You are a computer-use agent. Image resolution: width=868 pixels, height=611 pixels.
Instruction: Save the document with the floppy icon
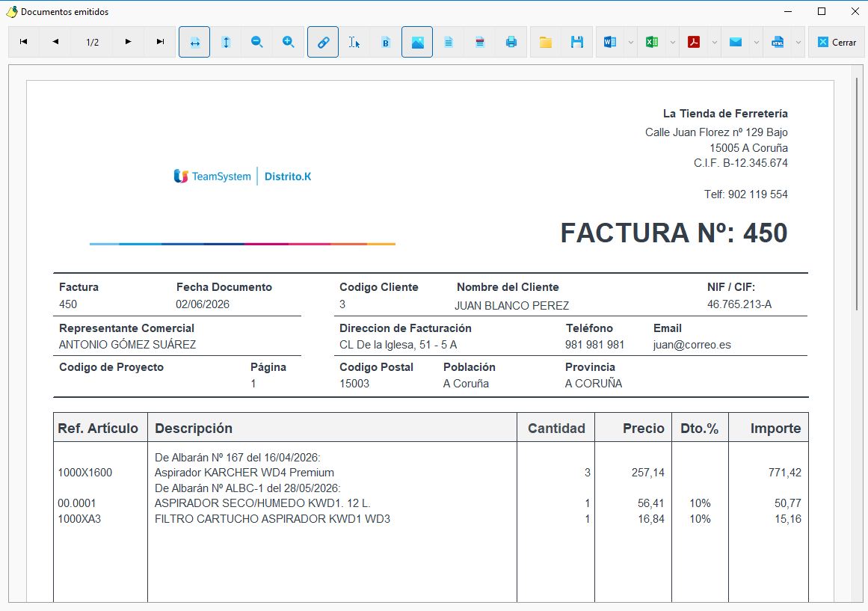click(x=577, y=42)
